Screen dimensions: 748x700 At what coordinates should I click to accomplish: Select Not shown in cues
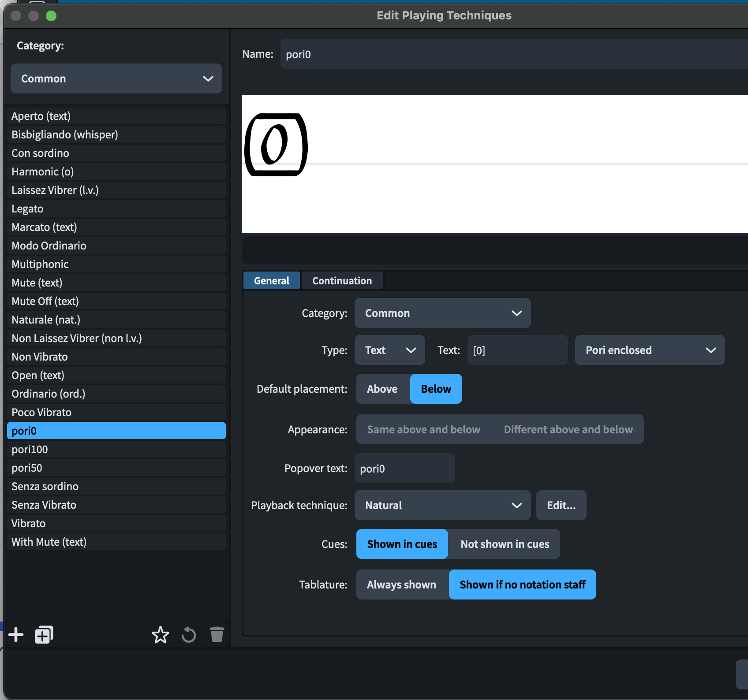[505, 544]
